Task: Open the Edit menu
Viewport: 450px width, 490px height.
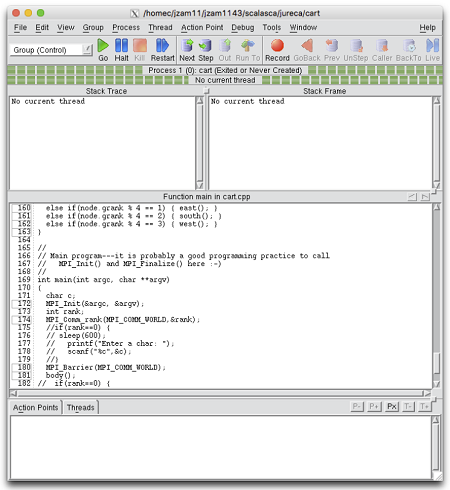Action: [42, 27]
